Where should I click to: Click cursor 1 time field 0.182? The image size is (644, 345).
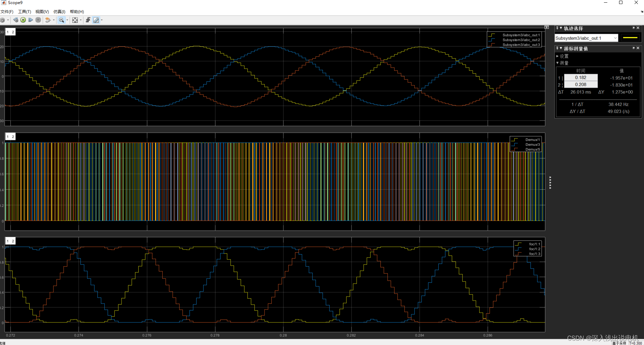pyautogui.click(x=581, y=78)
